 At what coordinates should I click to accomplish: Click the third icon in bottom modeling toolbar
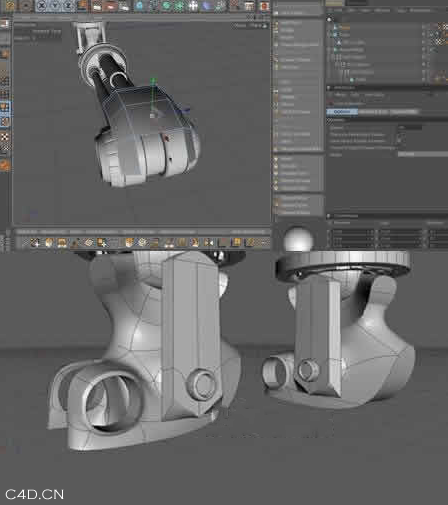62,242
